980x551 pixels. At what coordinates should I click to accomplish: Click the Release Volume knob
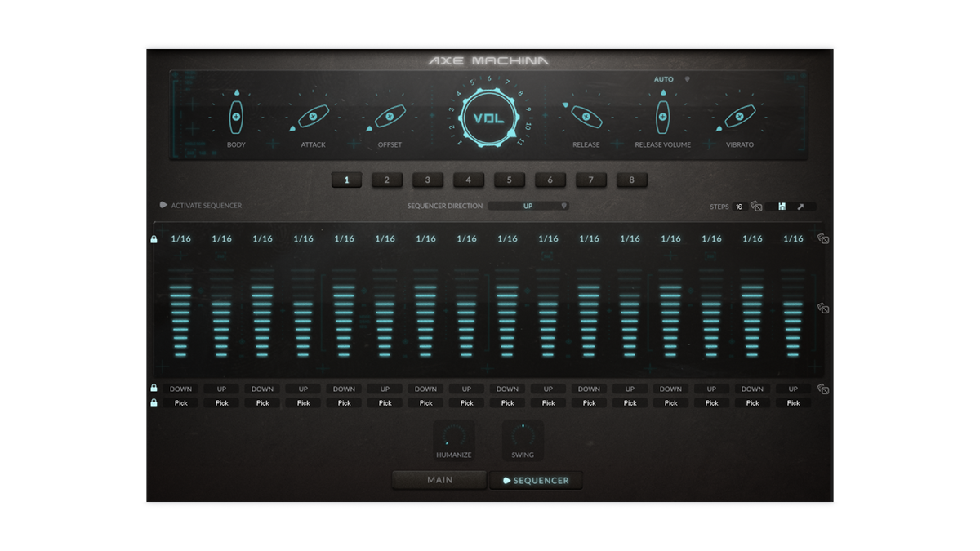(662, 118)
